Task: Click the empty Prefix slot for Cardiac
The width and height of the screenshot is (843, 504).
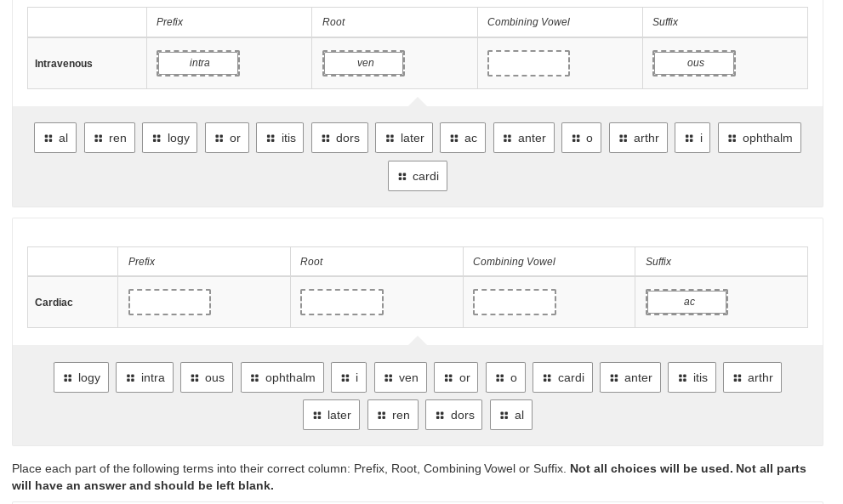Action: [169, 302]
